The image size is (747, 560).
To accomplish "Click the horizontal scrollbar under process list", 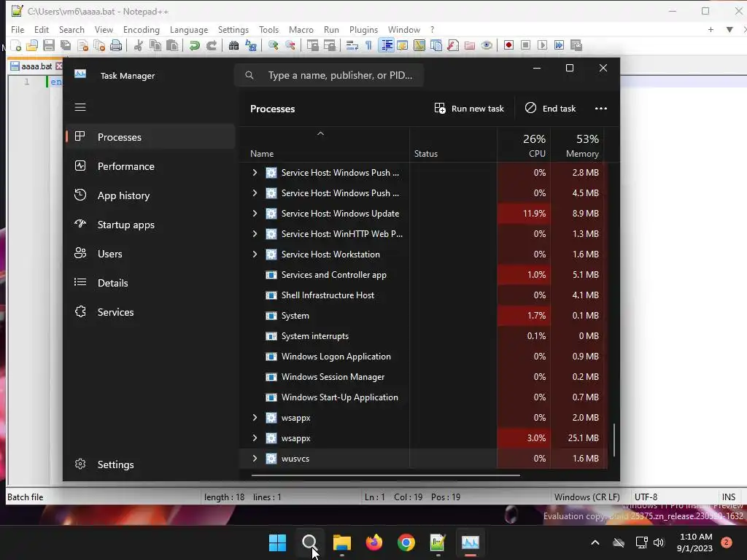I will tap(385, 475).
